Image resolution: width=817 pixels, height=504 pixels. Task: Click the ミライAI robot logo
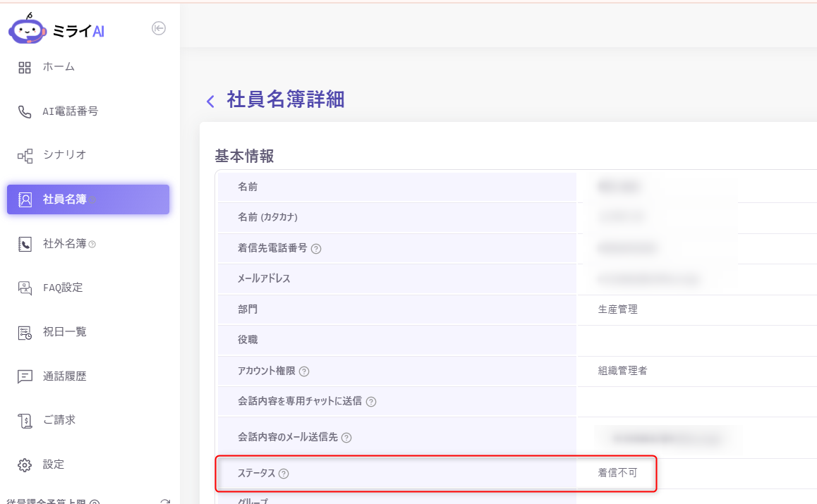click(x=28, y=30)
